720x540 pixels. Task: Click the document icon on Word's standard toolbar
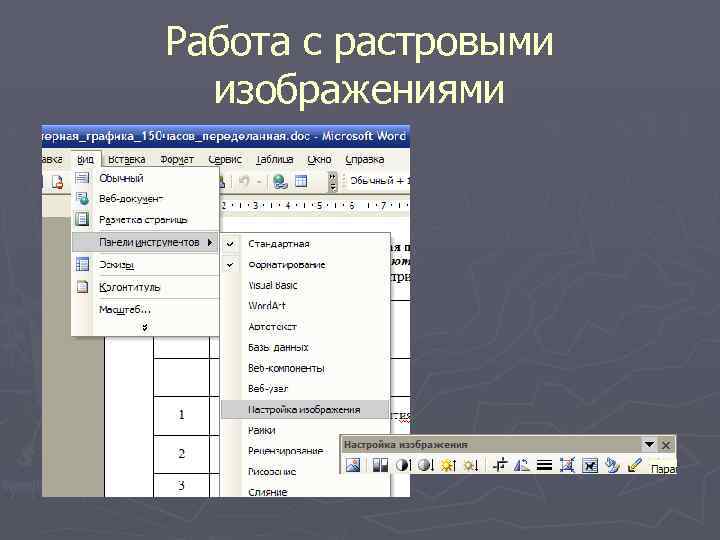tap(57, 182)
